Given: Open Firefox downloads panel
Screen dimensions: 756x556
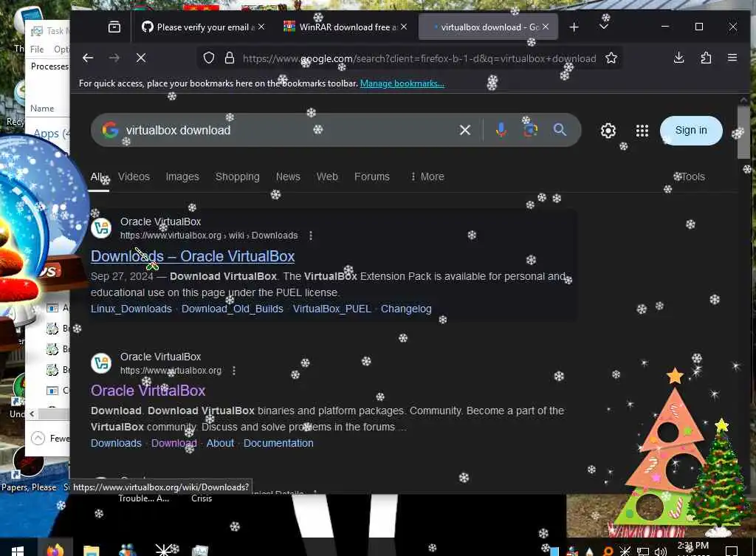Looking at the screenshot, I should click(679, 58).
